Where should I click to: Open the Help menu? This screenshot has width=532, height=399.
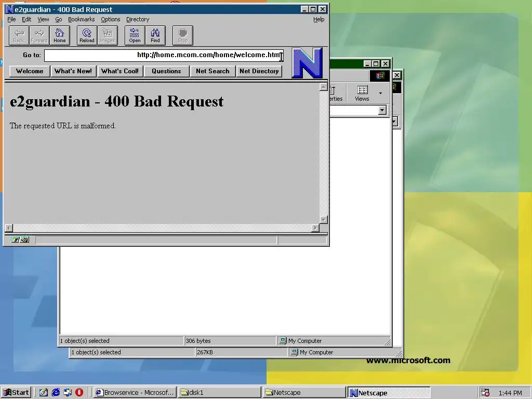pyautogui.click(x=318, y=19)
